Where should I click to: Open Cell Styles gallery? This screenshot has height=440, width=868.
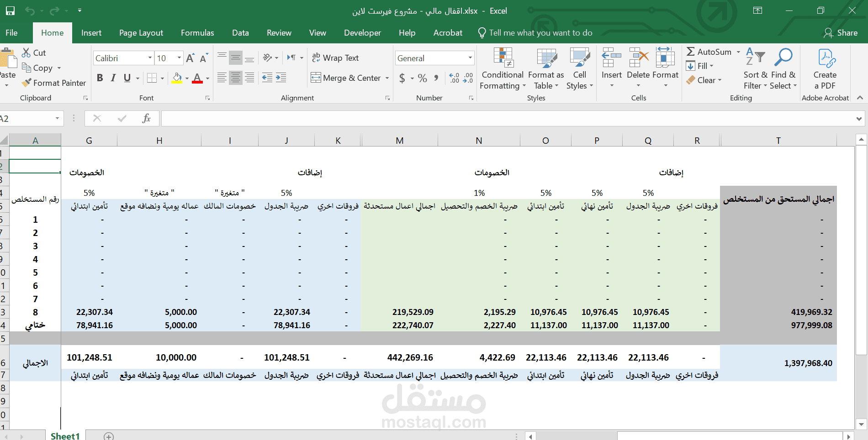579,68
